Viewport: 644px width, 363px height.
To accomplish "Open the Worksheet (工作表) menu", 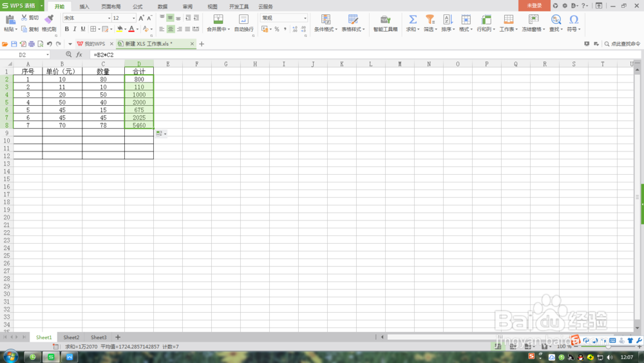I will 509,23.
